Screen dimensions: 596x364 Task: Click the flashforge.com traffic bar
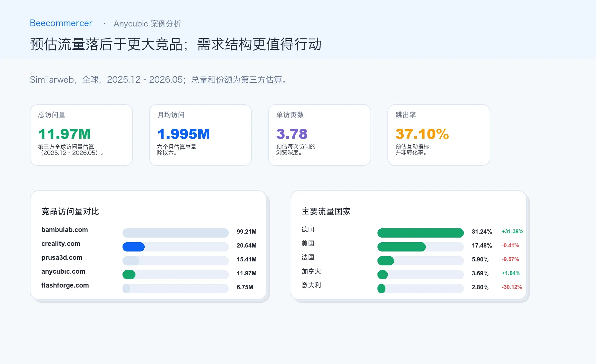(x=126, y=289)
